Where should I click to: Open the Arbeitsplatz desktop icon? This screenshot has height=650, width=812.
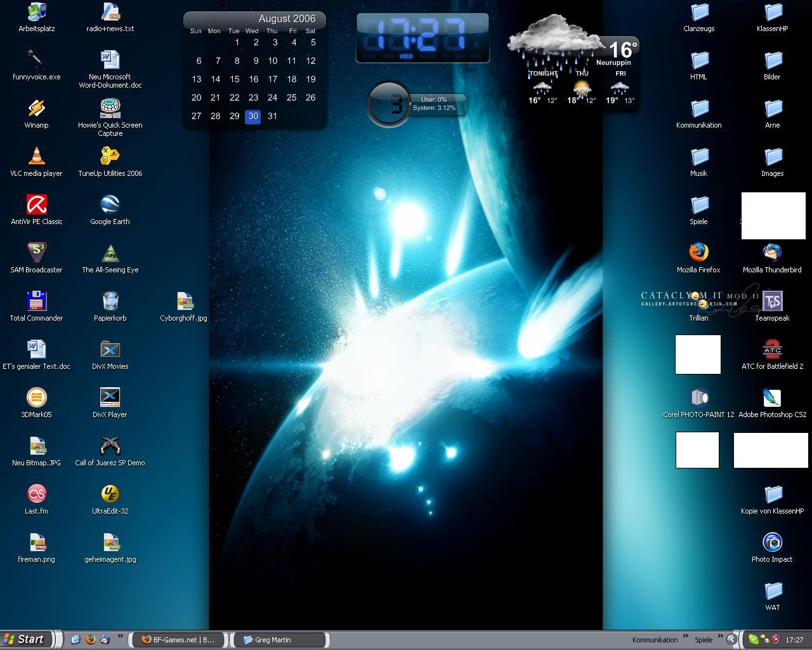point(36,17)
